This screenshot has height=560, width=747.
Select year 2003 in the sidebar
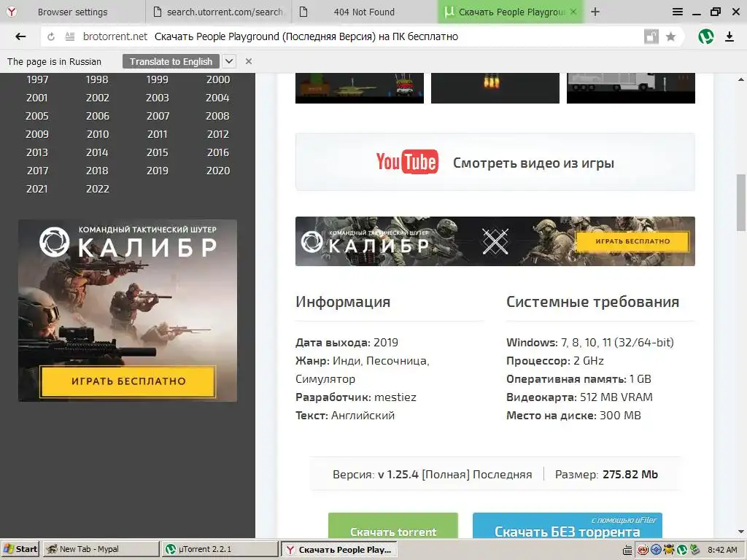click(x=158, y=98)
